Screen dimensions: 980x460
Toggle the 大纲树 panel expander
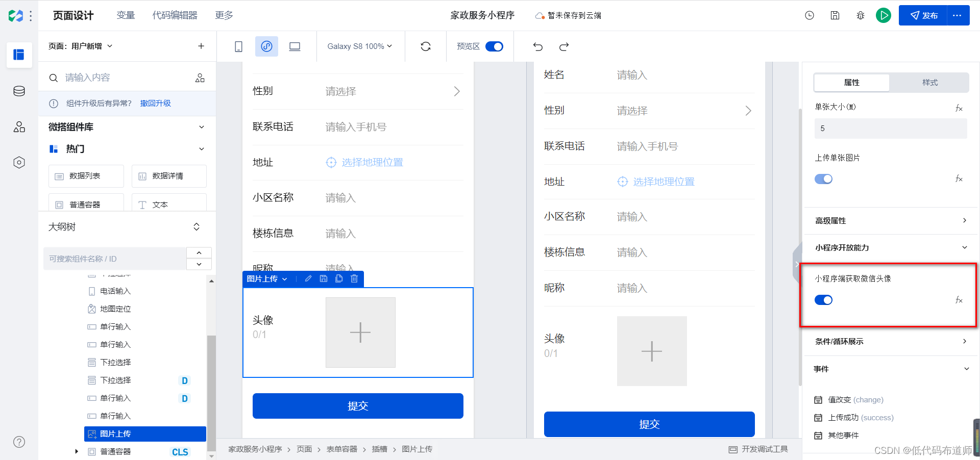[197, 227]
